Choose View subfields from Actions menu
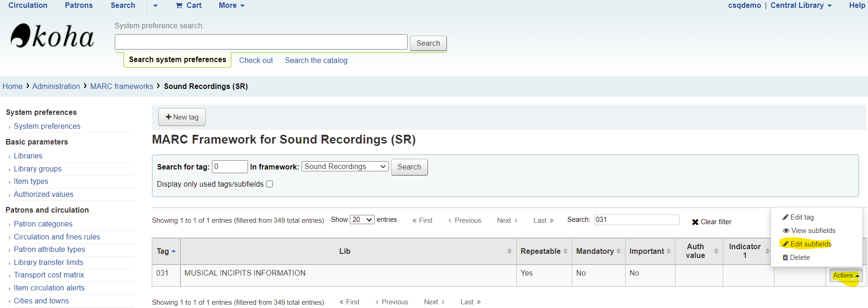Image resolution: width=868 pixels, height=308 pixels. pos(809,231)
